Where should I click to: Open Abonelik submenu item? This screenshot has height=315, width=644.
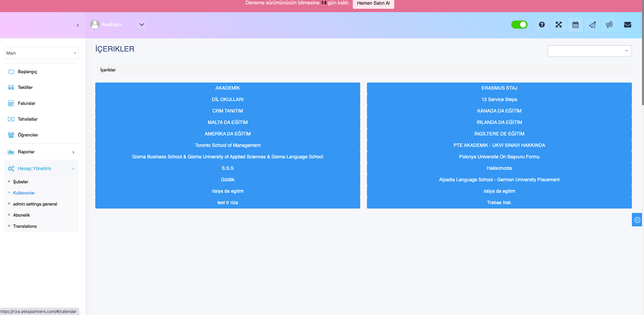coord(22,215)
